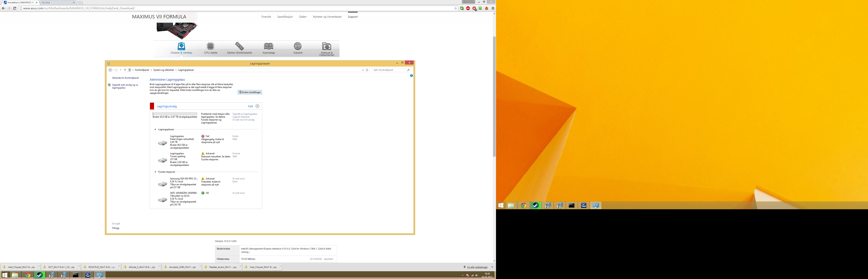The image size is (868, 279).
Task: Bookmark the page with Chrome's star icon
Action: pos(456,8)
